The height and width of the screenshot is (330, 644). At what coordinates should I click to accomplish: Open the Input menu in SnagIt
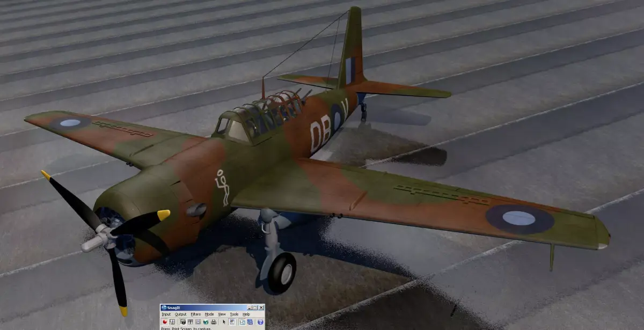tap(166, 314)
